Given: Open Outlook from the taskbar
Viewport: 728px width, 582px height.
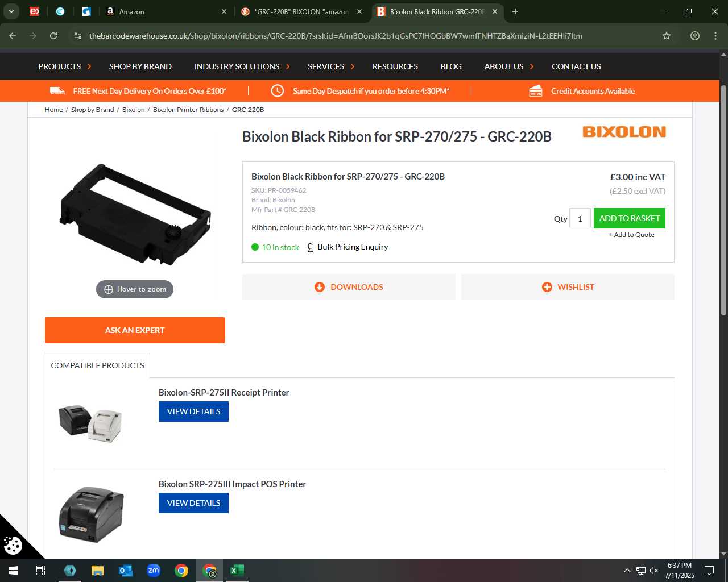Looking at the screenshot, I should click(x=126, y=571).
